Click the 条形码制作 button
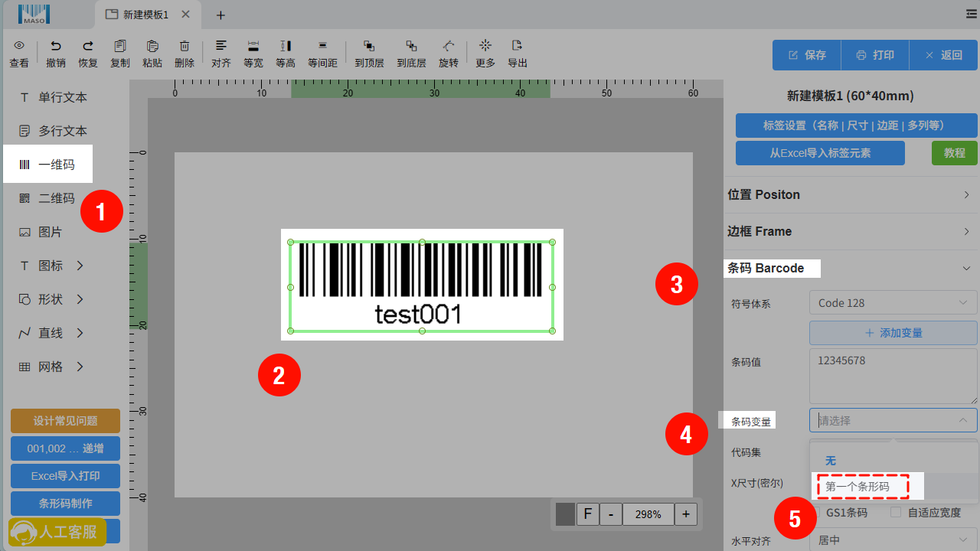The height and width of the screenshot is (551, 980). (65, 504)
